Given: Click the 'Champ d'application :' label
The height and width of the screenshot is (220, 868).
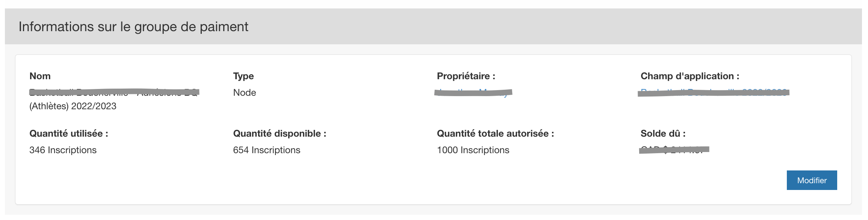Looking at the screenshot, I should [690, 76].
